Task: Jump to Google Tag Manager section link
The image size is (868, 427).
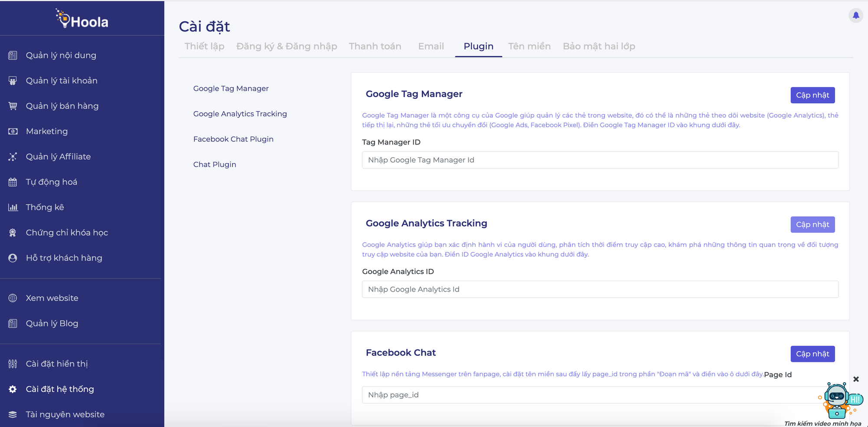Action: 231,89
